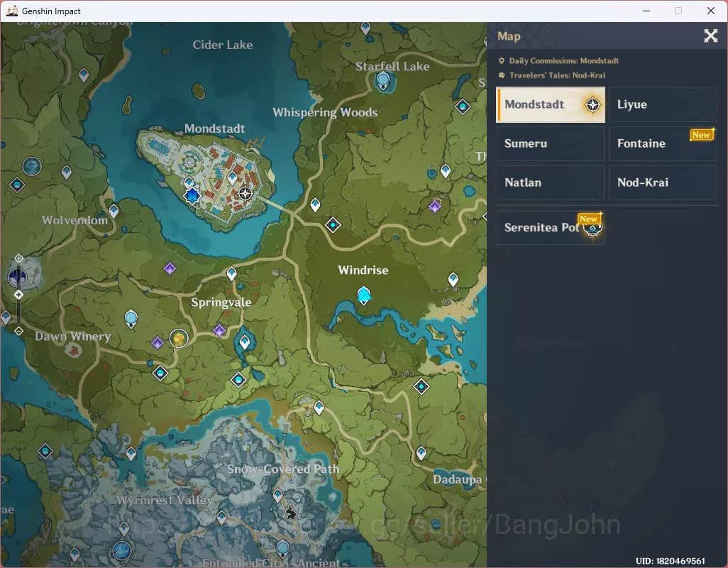
Task: Click the Springvale map label
Action: 221,302
